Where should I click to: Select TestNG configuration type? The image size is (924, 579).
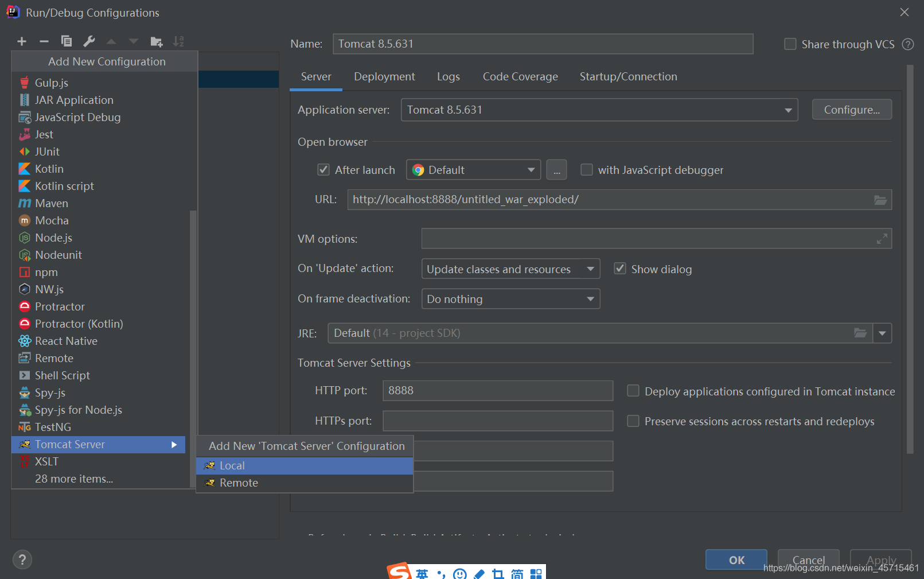pos(99,427)
